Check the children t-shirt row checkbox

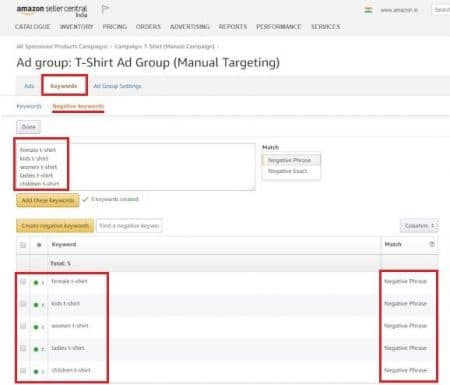point(23,370)
